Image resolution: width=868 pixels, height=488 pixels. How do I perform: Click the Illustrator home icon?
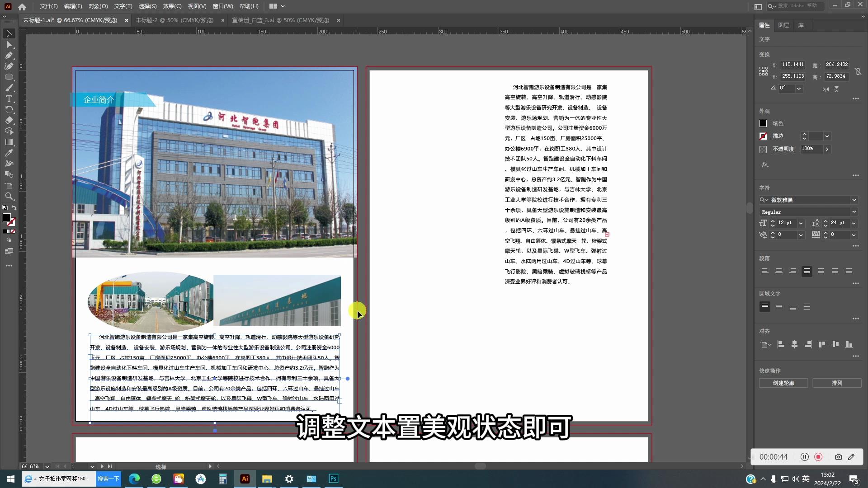(x=22, y=6)
